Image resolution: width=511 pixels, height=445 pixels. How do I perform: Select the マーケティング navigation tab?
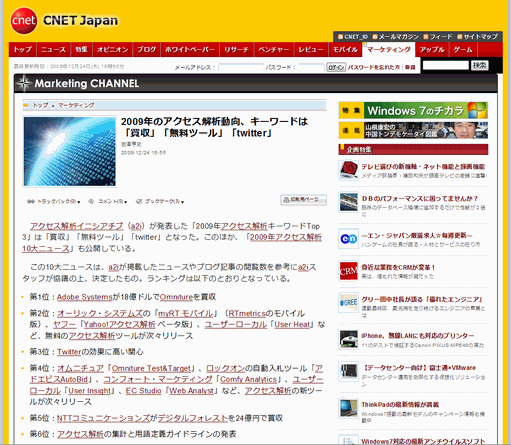389,50
